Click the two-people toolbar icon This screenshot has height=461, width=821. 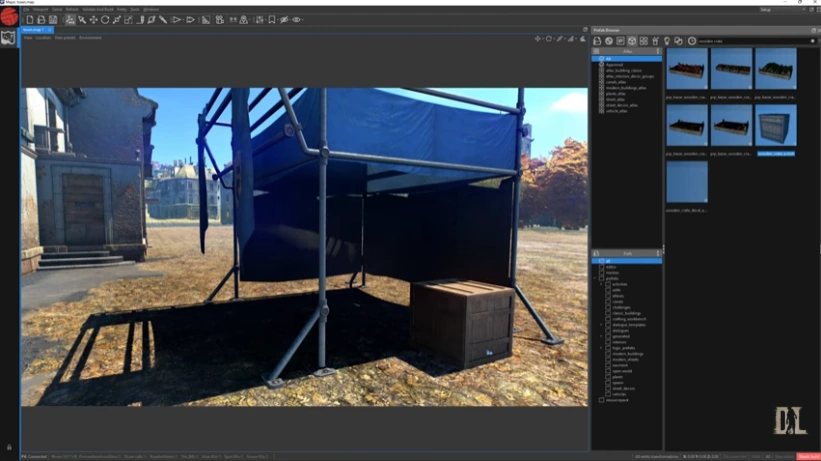pyautogui.click(x=232, y=20)
